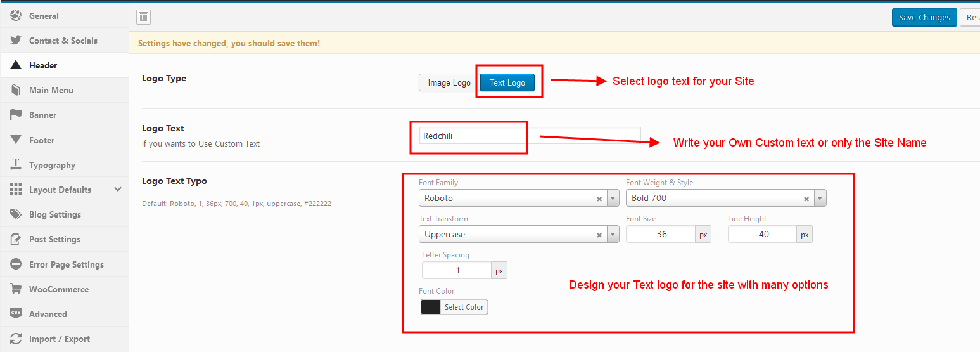The width and height of the screenshot is (980, 352).
Task: Click the down triangle icon beside Footer
Action: point(16,140)
